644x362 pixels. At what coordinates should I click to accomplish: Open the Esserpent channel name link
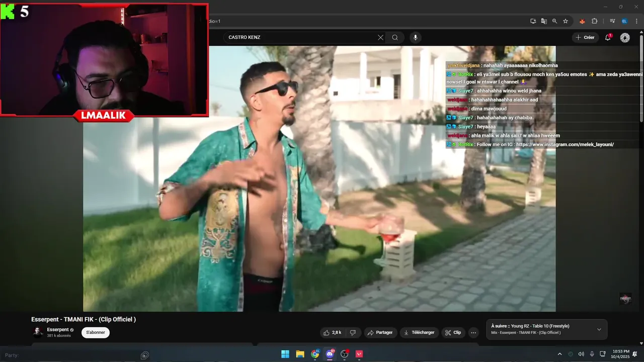point(58,330)
